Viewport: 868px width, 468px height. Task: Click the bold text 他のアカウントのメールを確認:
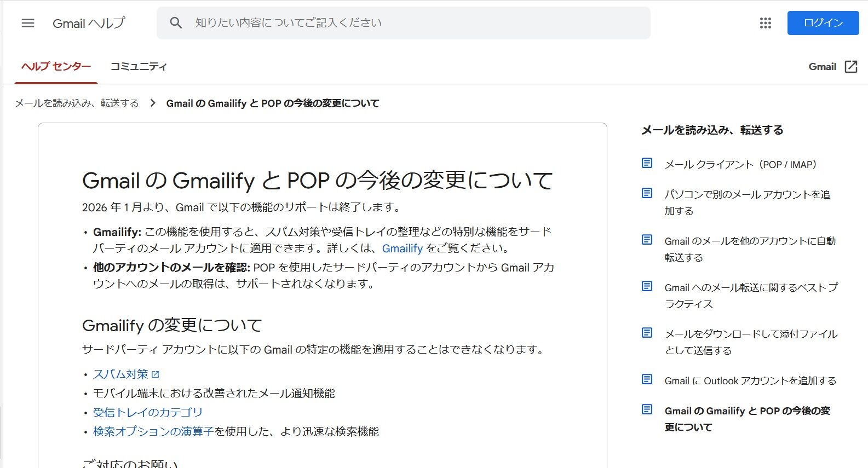tap(171, 268)
